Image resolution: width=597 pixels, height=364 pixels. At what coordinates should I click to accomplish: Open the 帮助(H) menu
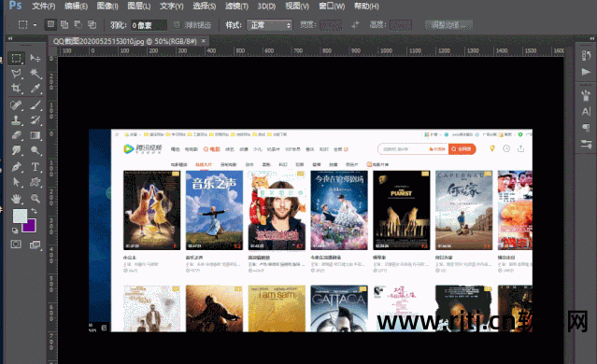coord(366,7)
